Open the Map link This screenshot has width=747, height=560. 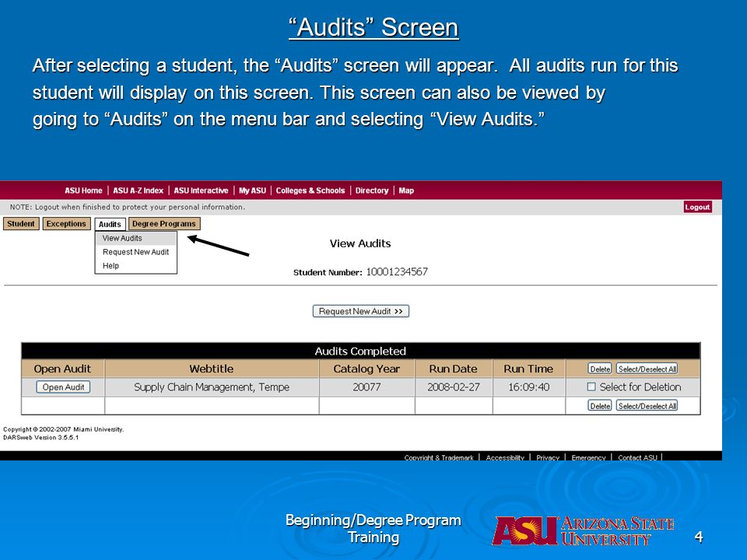pos(406,191)
